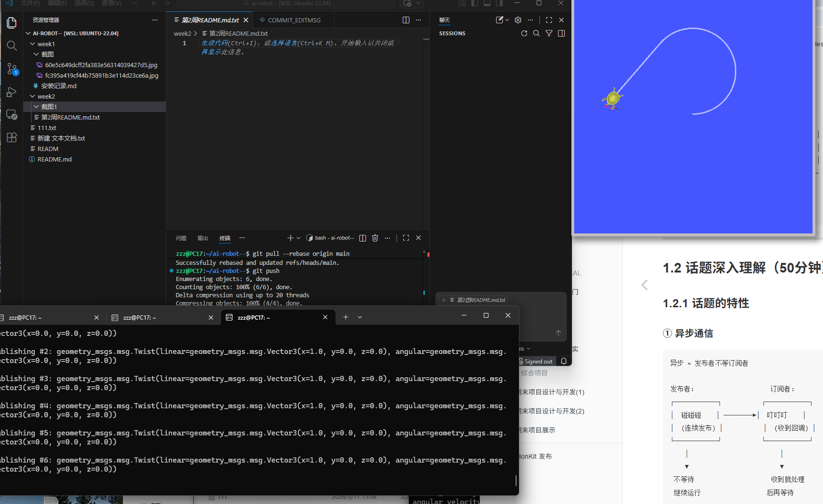The image size is (823, 504).
Task: Maximize the terminal panel size
Action: click(x=406, y=238)
